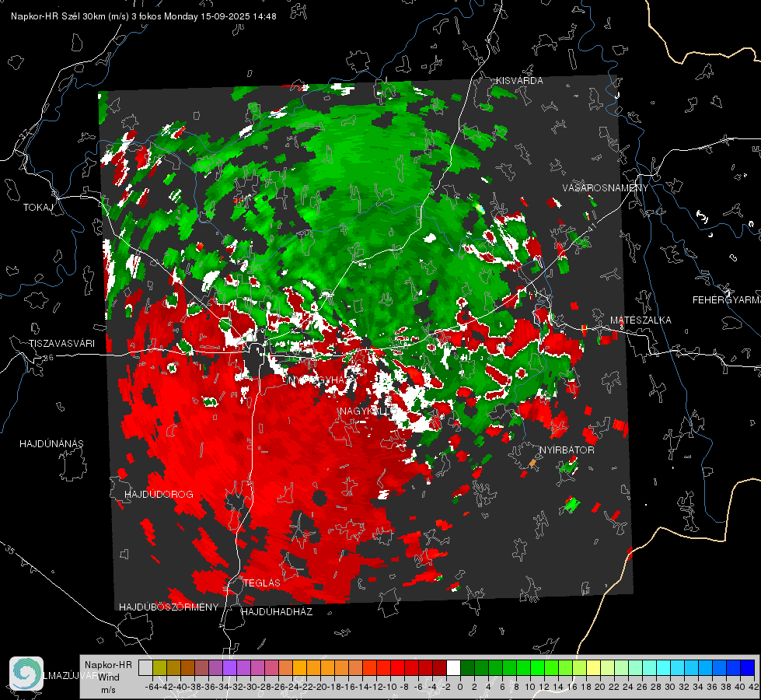Click the HAJDÚHADHÁZ city label

pyautogui.click(x=277, y=611)
